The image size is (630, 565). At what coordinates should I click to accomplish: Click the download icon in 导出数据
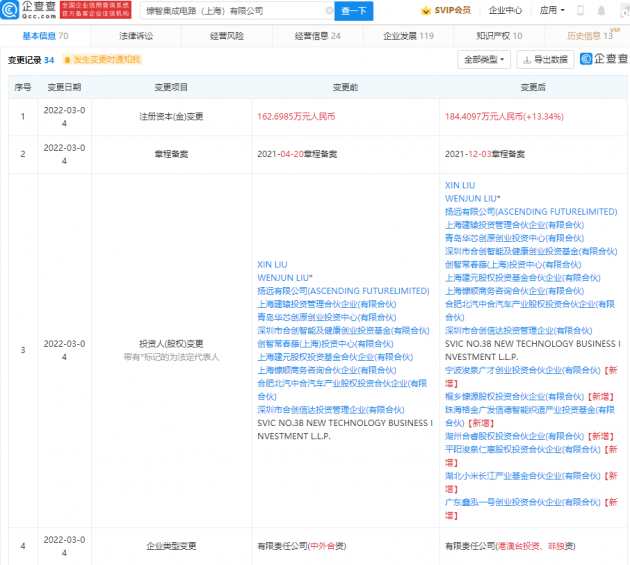(527, 60)
